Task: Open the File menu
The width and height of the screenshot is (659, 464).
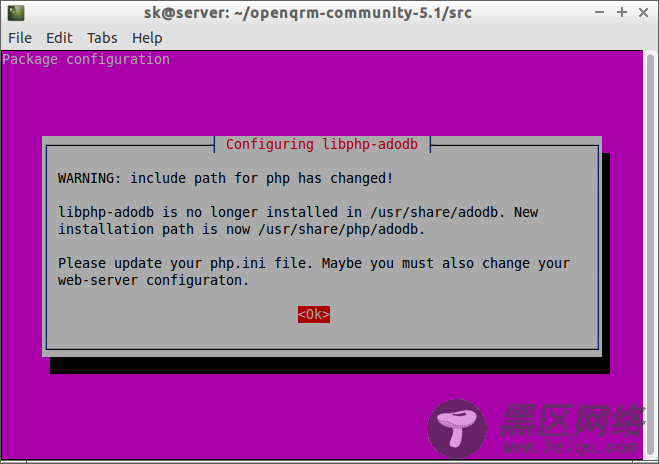Action: (x=20, y=38)
